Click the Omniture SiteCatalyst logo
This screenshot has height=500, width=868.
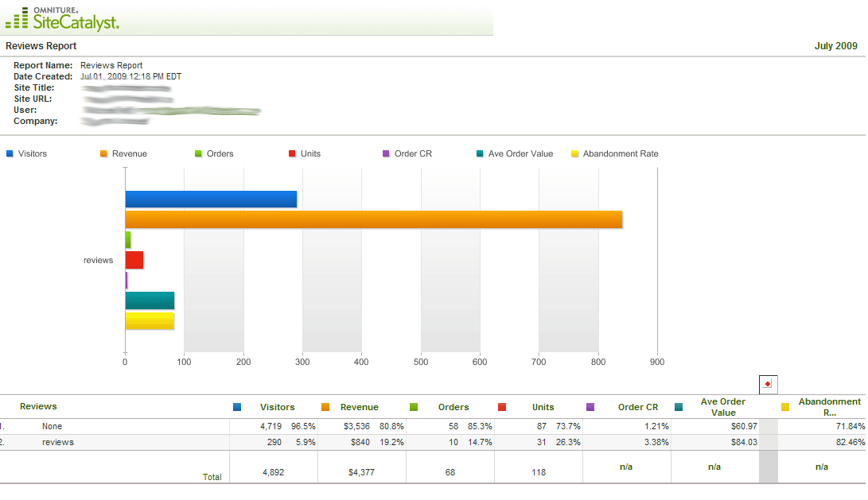point(62,18)
